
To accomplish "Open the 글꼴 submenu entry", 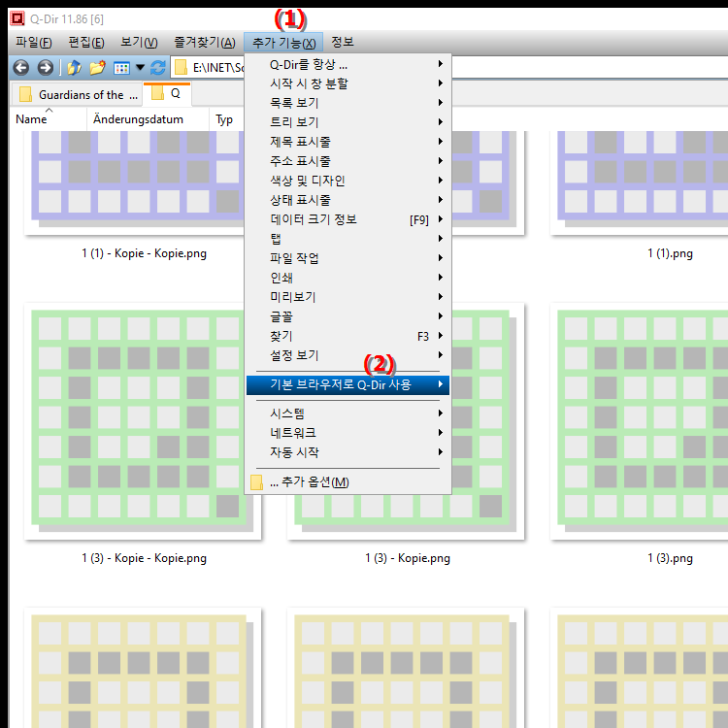I will click(x=347, y=316).
